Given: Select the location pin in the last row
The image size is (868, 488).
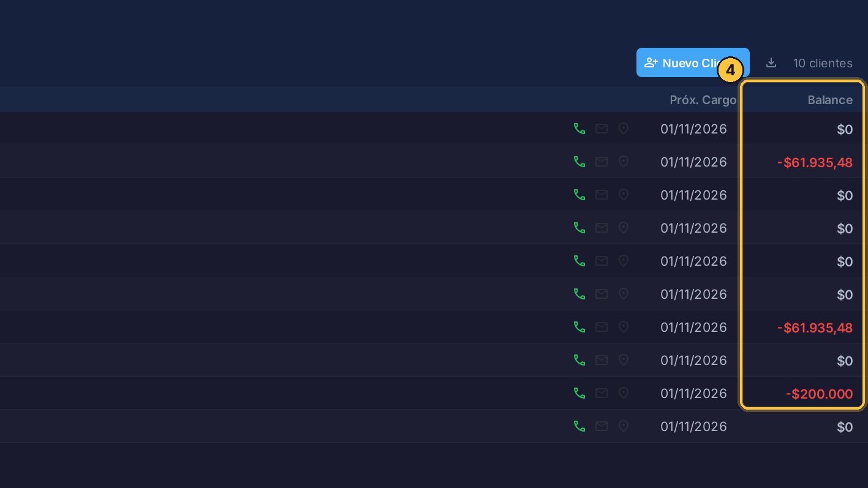Looking at the screenshot, I should click(x=624, y=426).
